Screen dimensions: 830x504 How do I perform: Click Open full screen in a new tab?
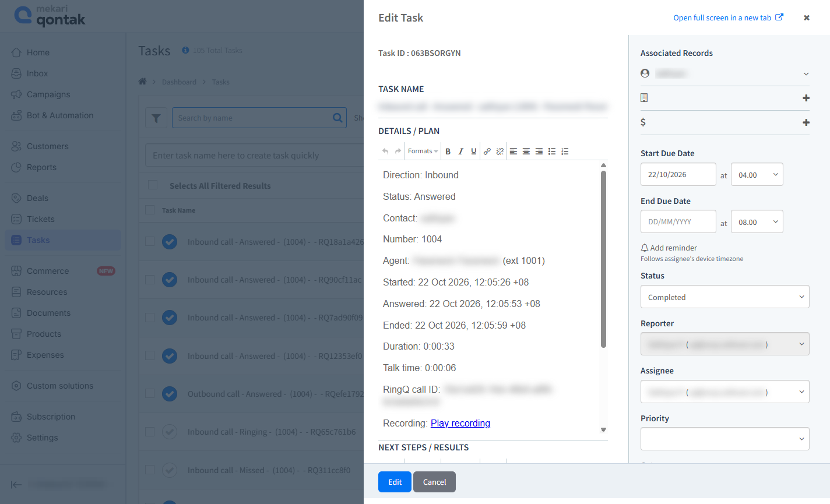tap(728, 17)
